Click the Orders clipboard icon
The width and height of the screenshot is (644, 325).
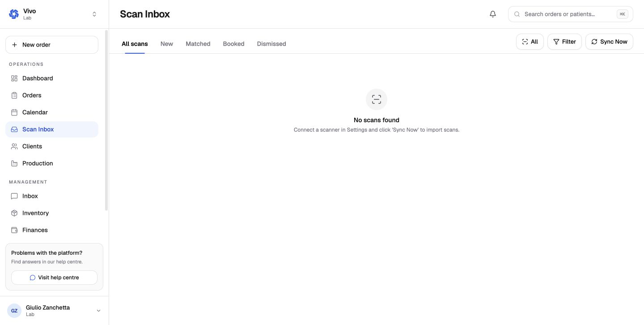tap(14, 95)
